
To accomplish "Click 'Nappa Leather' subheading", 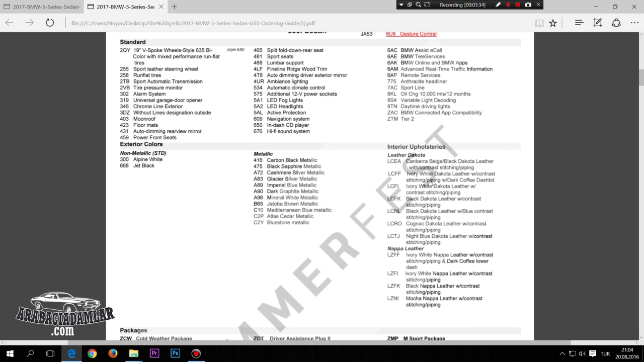I will [406, 248].
